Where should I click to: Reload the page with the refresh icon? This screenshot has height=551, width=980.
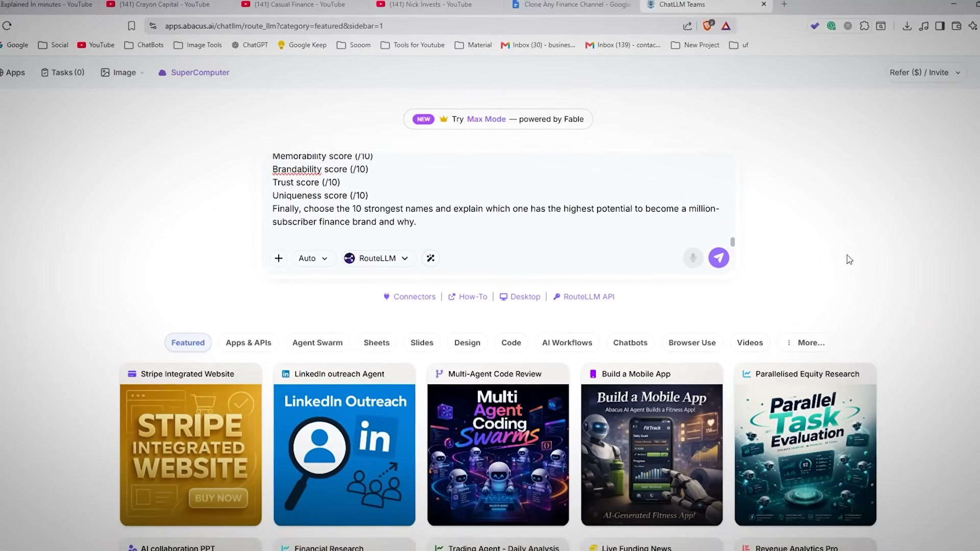(x=7, y=26)
